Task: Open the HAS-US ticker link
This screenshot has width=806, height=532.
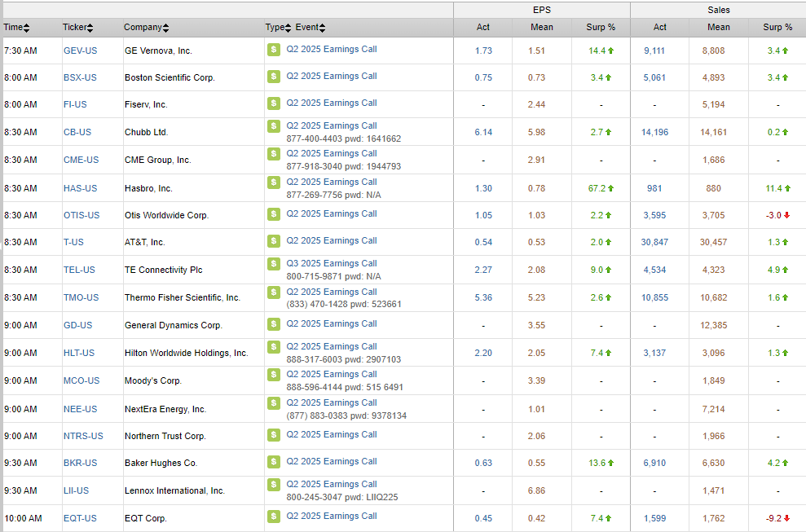Action: (x=80, y=188)
